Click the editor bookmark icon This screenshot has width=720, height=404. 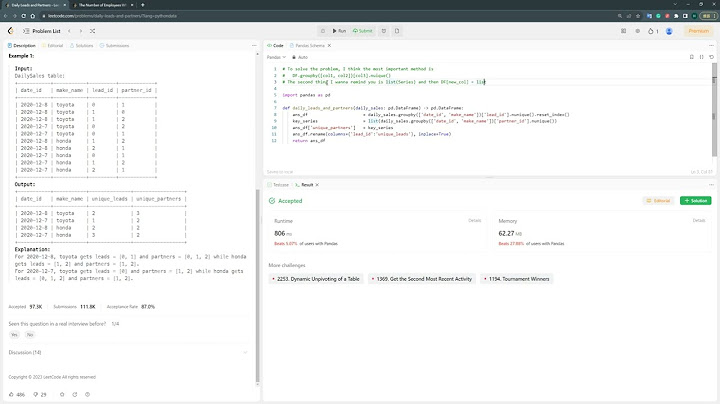pyautogui.click(x=692, y=57)
